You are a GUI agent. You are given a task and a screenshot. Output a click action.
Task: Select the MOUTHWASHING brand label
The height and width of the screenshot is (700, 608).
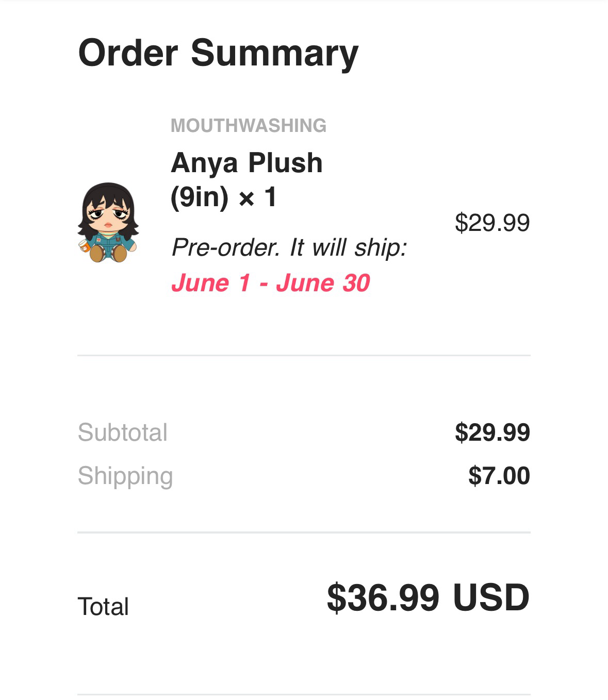[248, 126]
